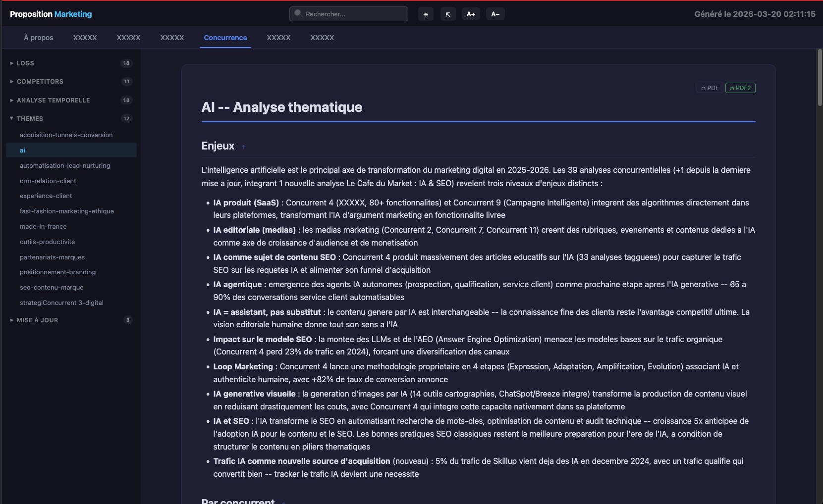Expand the COMPETITORS sidebar section
This screenshot has width=823, height=504.
click(40, 82)
